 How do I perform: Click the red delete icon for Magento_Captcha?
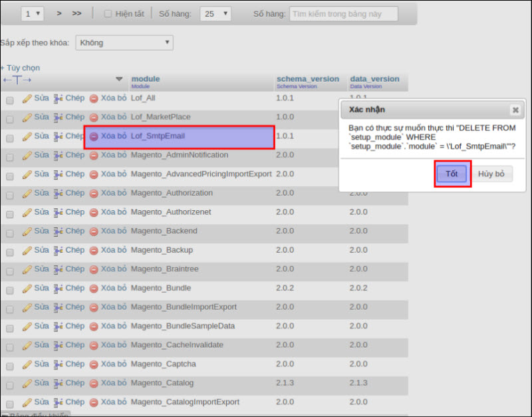94,364
